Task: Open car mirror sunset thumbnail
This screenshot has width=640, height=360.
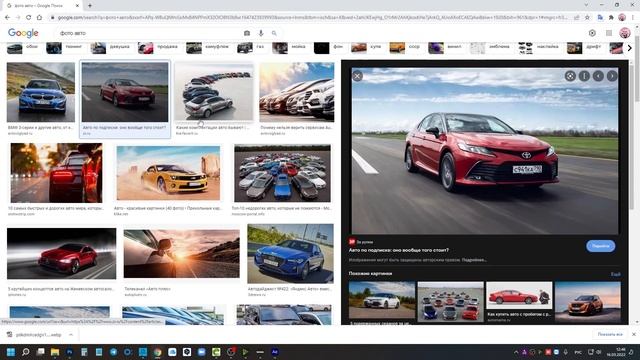Action: [182, 253]
